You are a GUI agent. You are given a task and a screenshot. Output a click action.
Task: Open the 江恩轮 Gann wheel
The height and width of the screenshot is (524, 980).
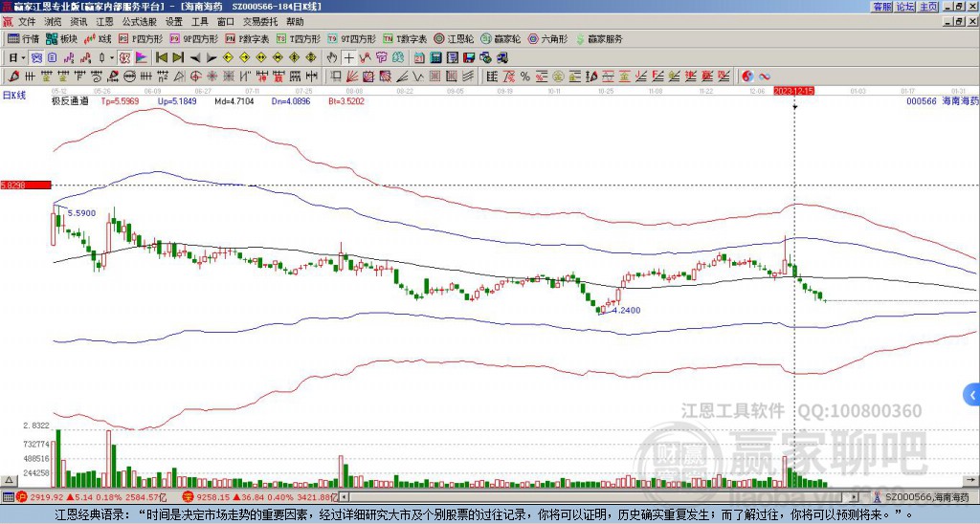tap(454, 38)
